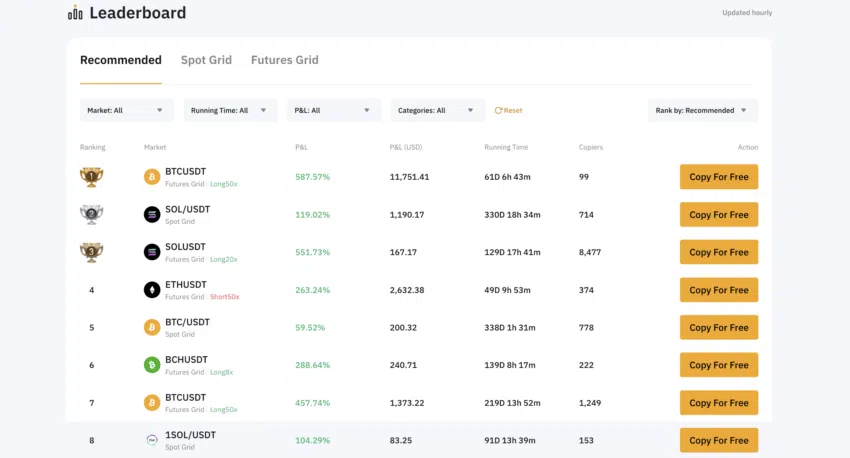Click the Solana icon beside SOL/USDT
This screenshot has width=850, height=458.
152,214
